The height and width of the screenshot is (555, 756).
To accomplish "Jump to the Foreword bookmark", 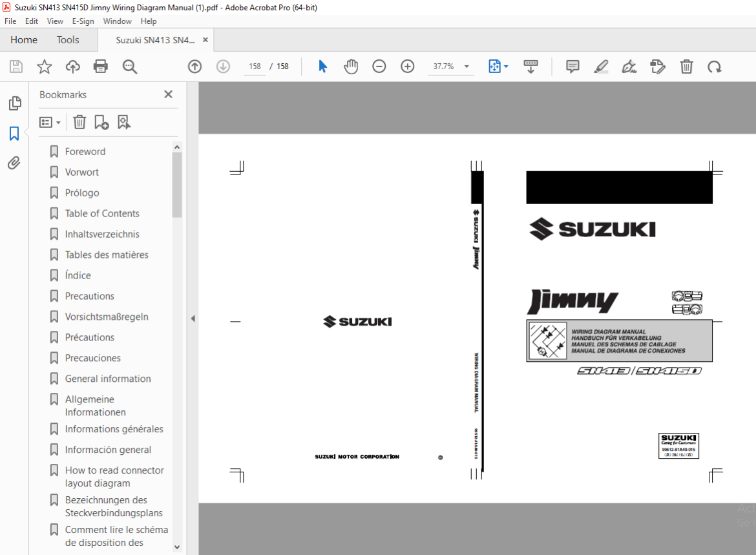I will [85, 151].
